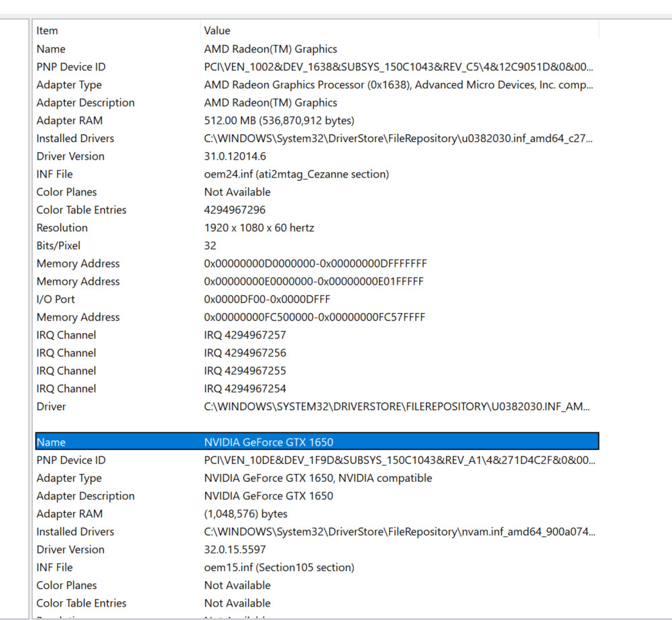The height and width of the screenshot is (620, 672).
Task: Select Memory Address row starting 0x00000000D0000000
Action: point(317,264)
